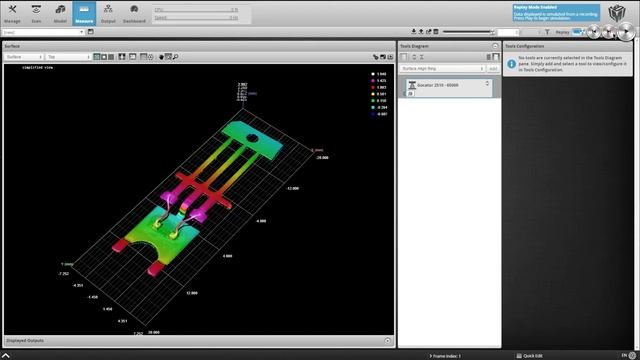Click the frame filter funnel icon
The height and width of the screenshot is (360, 640).
(x=547, y=32)
